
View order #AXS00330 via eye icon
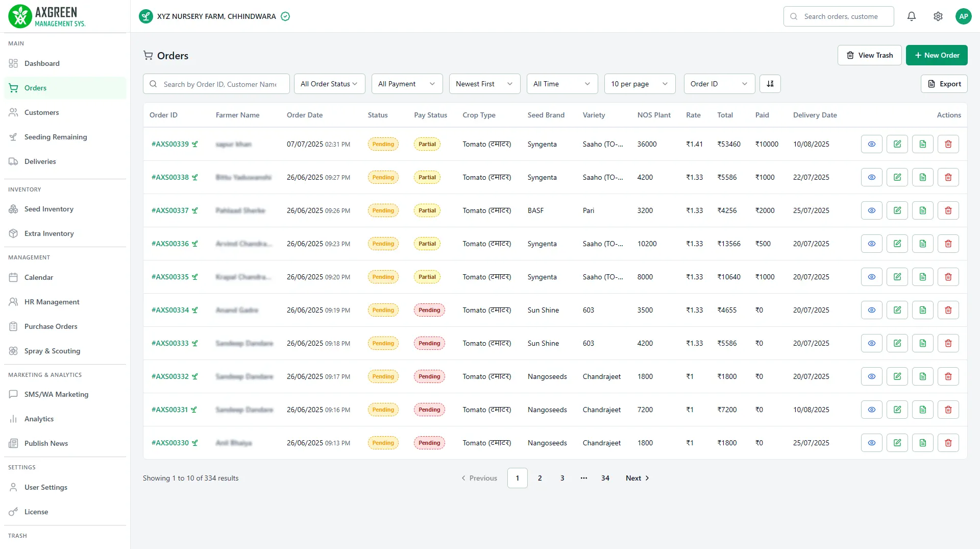tap(871, 443)
